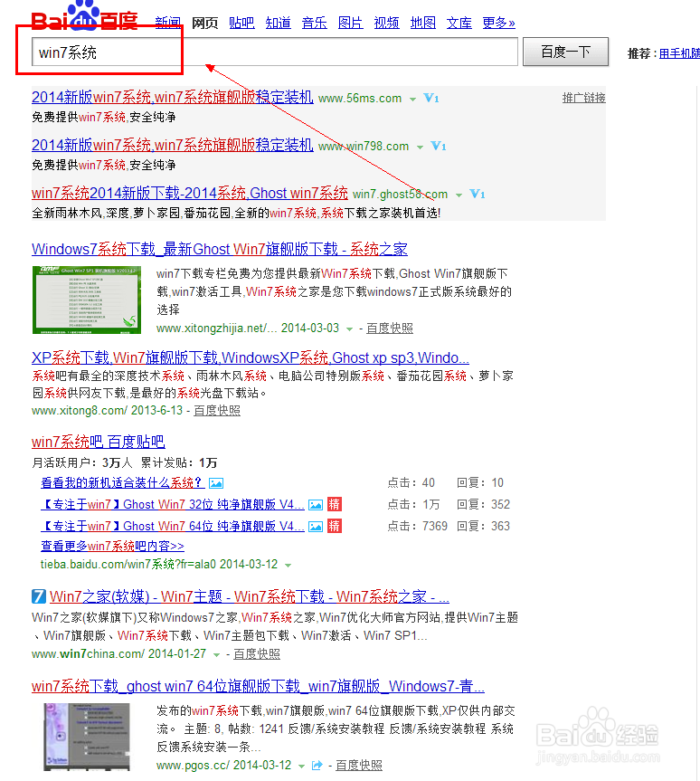This screenshot has width=700, height=781.
Task: Open 百度快照 for www.pgos.cc result
Action: [359, 765]
